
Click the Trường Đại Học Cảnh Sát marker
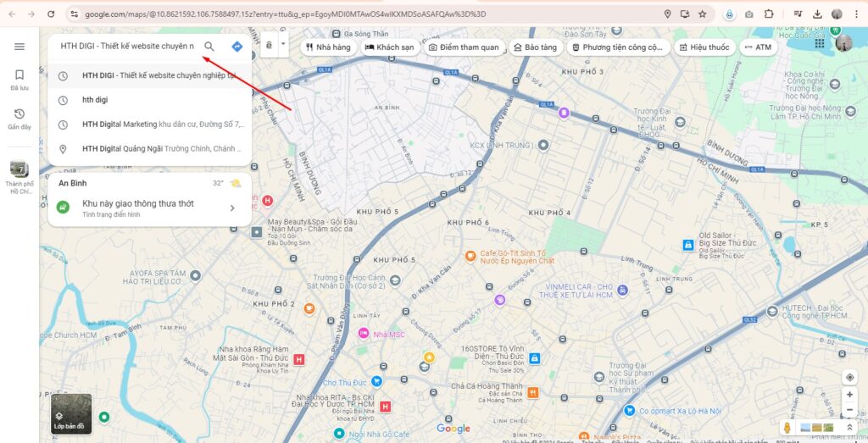[x=395, y=280]
